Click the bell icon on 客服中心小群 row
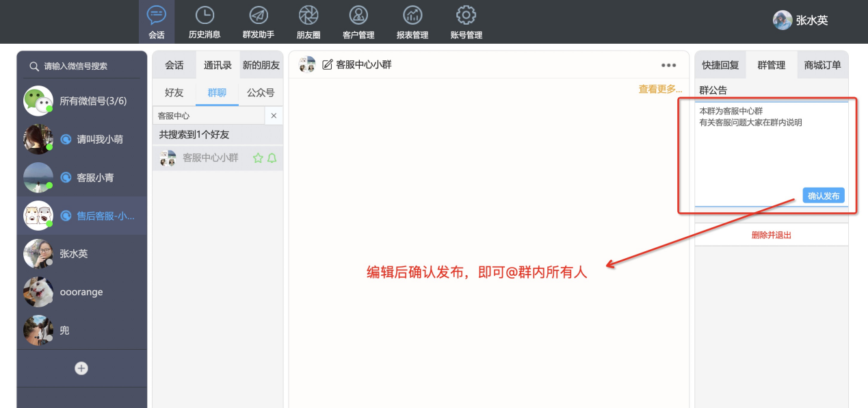Screen dimensions: 868x408 [x=272, y=158]
